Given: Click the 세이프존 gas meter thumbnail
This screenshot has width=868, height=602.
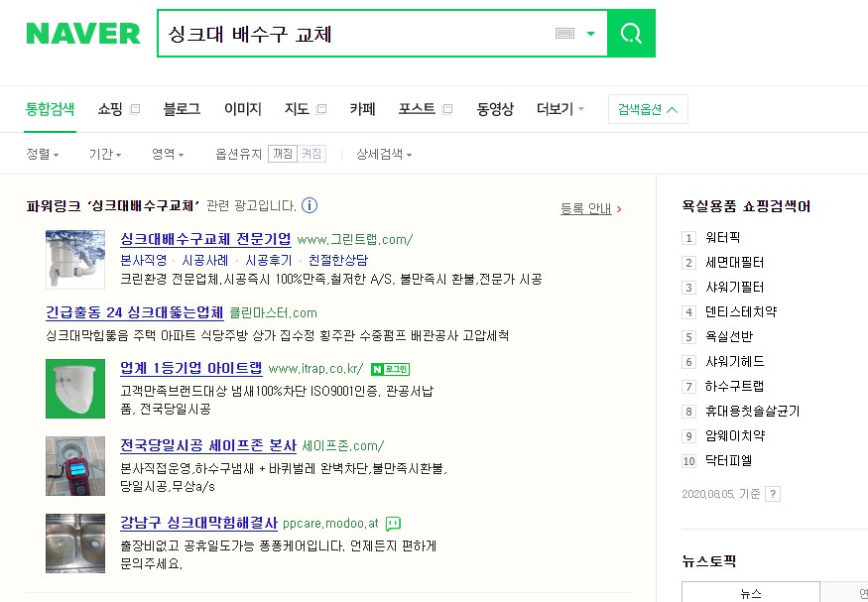Looking at the screenshot, I should 75,466.
